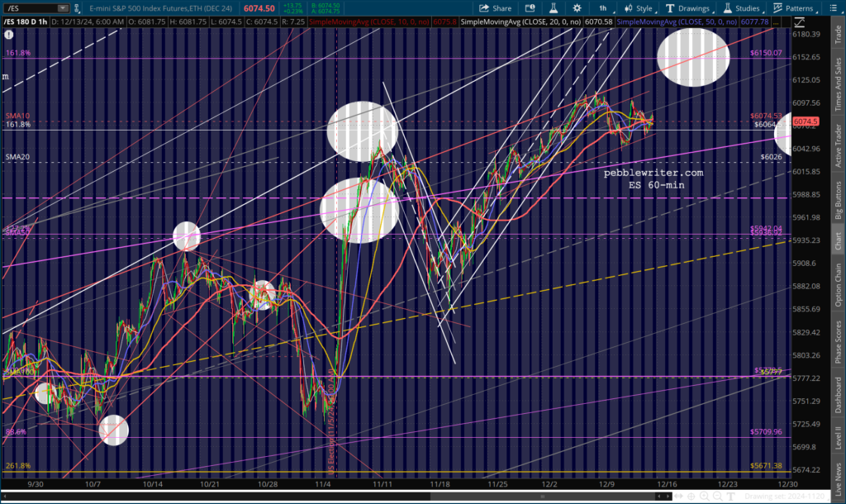Click the Share icon button

tap(496, 8)
